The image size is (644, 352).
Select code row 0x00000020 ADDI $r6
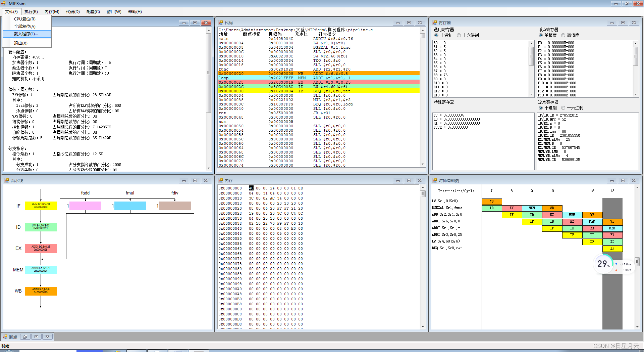[x=319, y=74]
